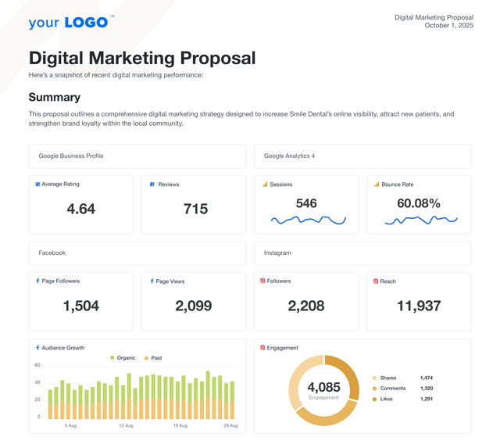
Task: Click the Google Business icon beside Average Rating
Action: point(37,185)
